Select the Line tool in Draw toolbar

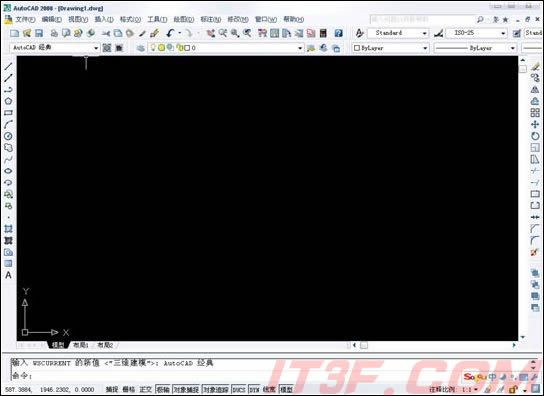8,66
